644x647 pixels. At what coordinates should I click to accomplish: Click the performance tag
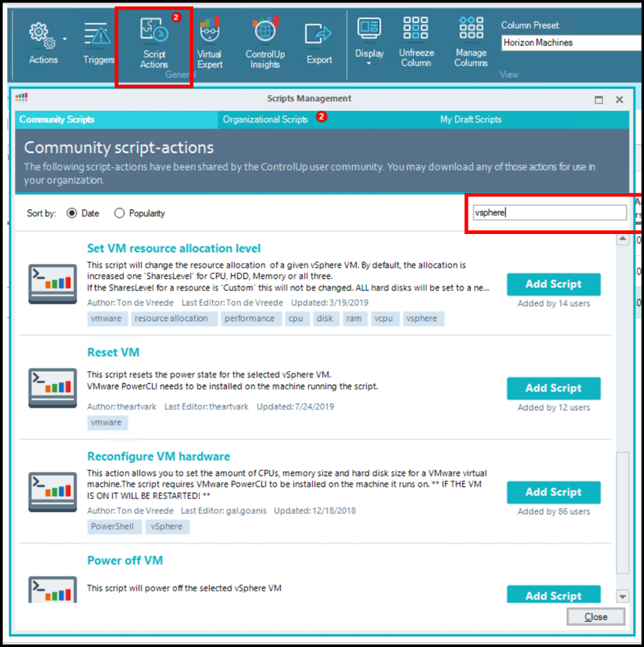[x=251, y=319]
